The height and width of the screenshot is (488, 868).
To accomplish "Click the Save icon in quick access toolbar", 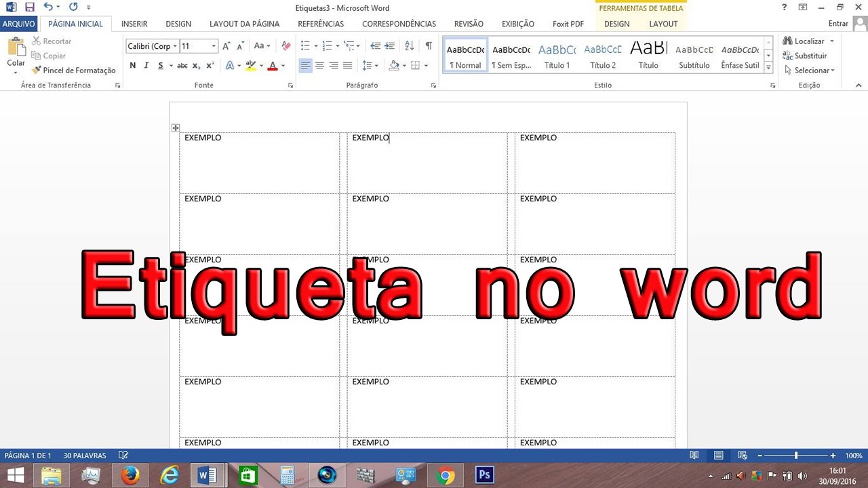I will 29,7.
